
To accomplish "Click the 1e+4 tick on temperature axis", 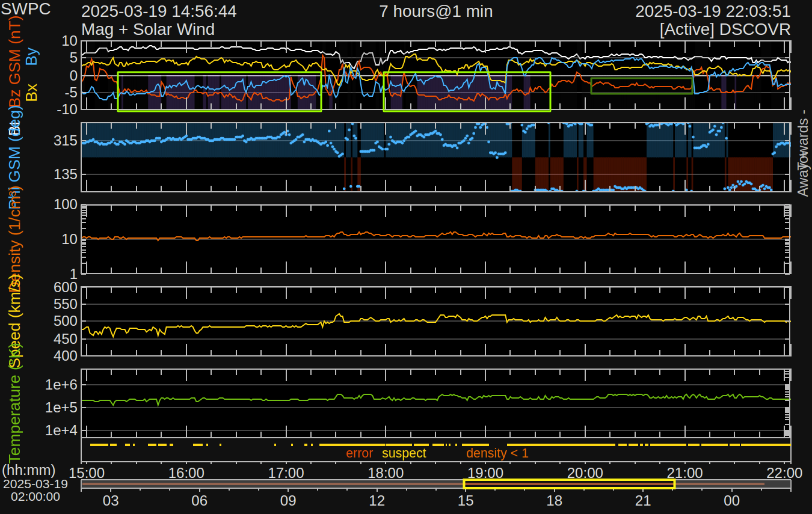I will click(x=62, y=430).
